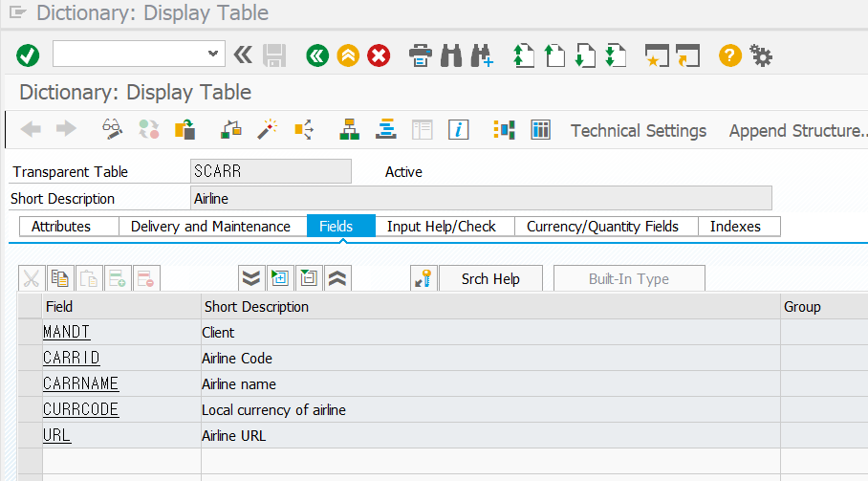
Task: Click the Cut scissors icon
Action: coord(32,278)
